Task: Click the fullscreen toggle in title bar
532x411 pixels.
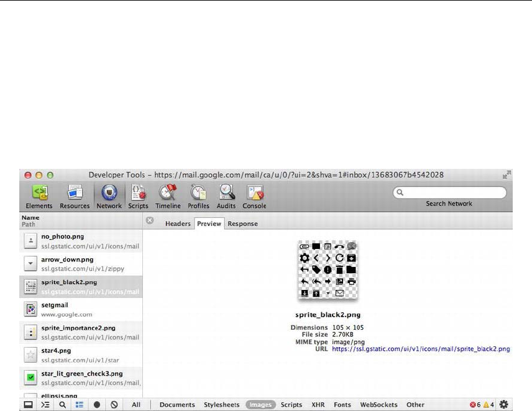Action: (x=507, y=174)
